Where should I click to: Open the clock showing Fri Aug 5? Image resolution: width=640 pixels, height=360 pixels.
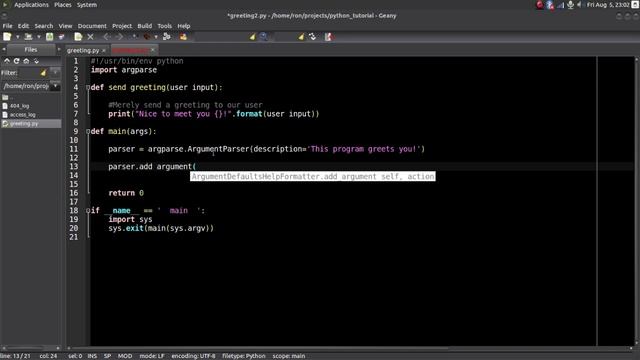[608, 5]
